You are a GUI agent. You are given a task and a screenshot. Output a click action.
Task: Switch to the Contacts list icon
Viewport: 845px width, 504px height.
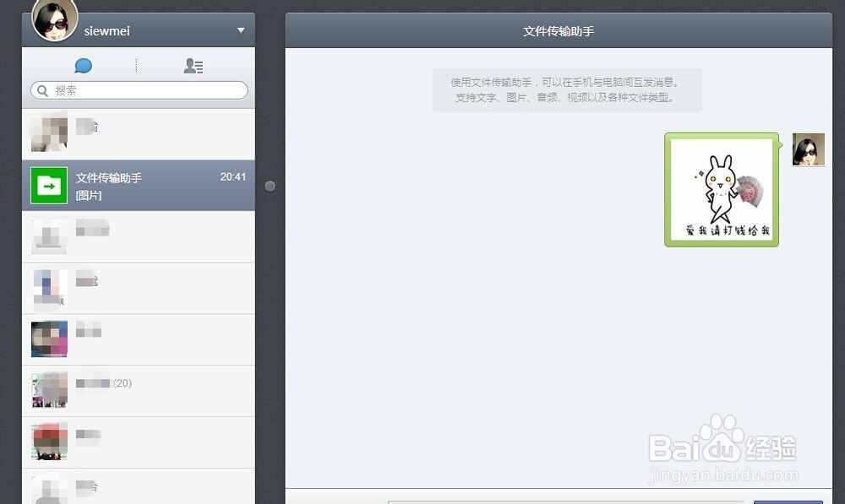[x=193, y=65]
